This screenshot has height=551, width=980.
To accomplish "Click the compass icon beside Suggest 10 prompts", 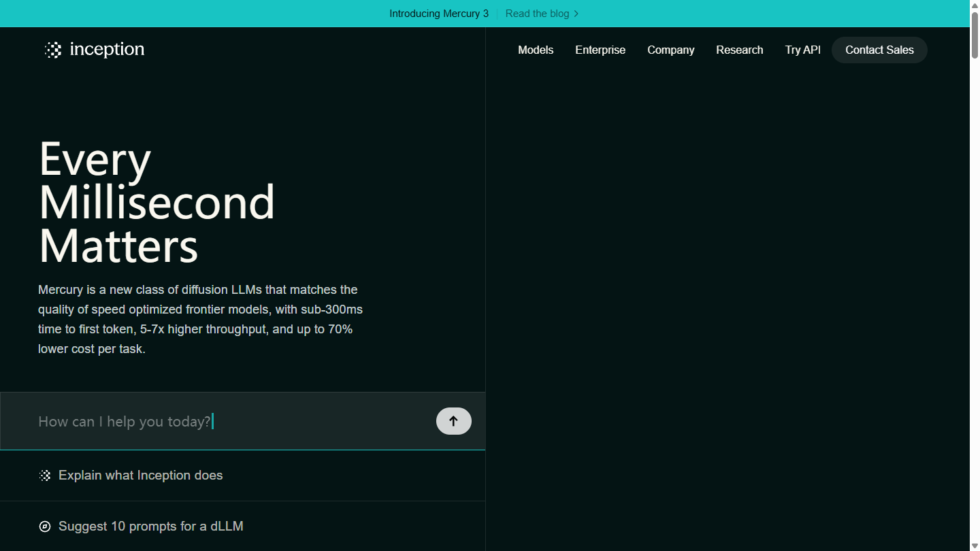I will tap(45, 527).
